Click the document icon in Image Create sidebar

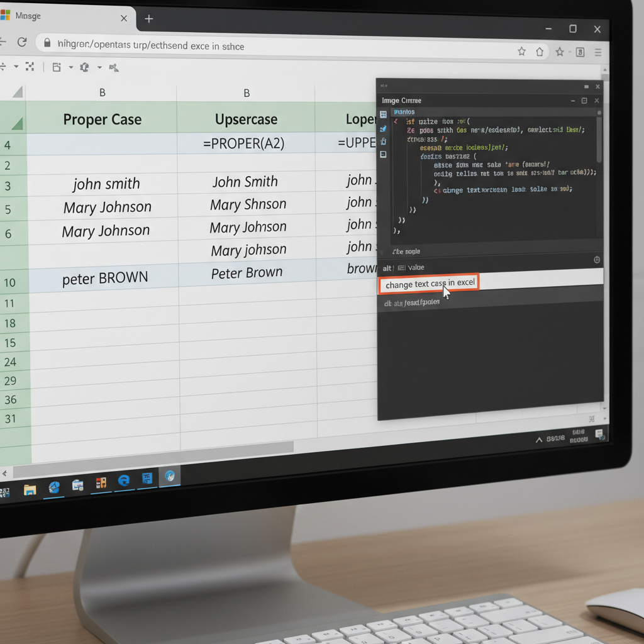tap(384, 154)
